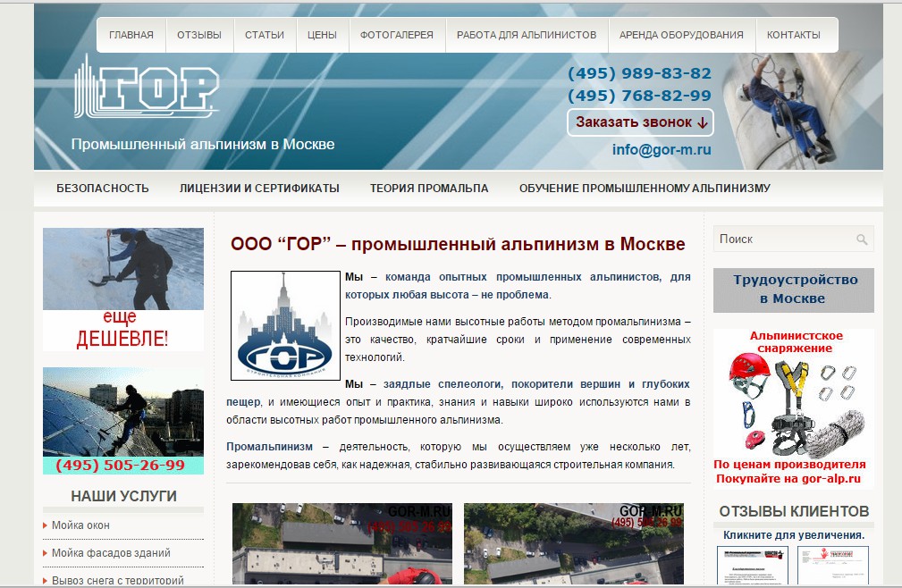Enlarge the right client review document
902x588 pixels.
pos(833,565)
